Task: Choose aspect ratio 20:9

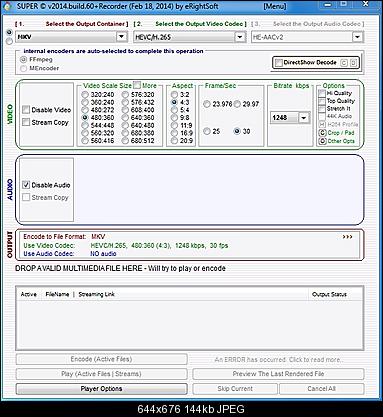Action: coord(174,141)
